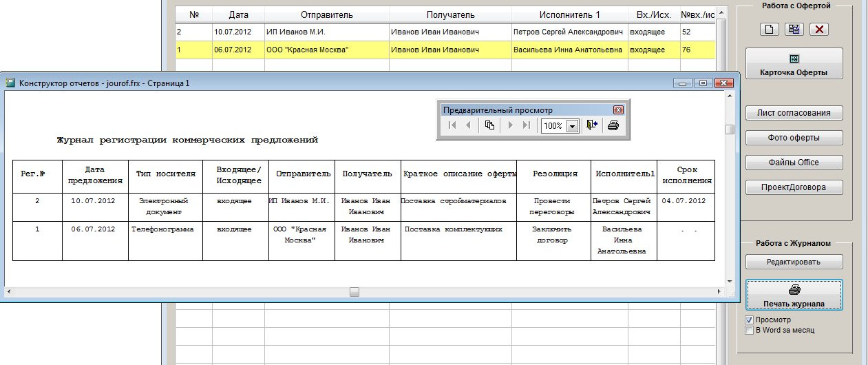Open Карточка Оферты card button
This screenshot has width=868, height=365.
point(794,65)
